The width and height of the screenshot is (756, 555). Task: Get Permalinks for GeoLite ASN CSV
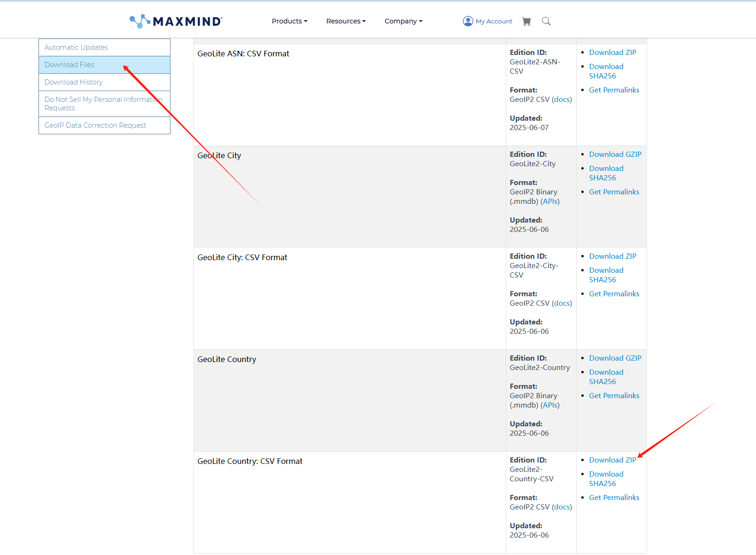614,90
